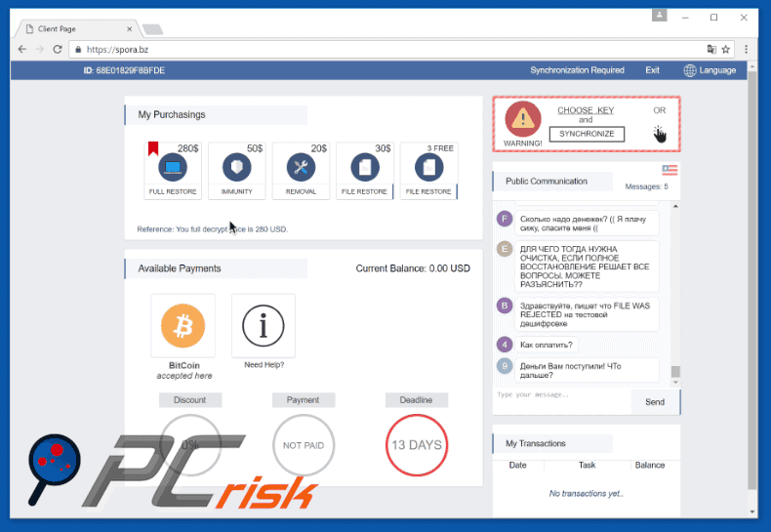Click the chat messages scrollbar
This screenshot has height=532, width=771.
[x=674, y=371]
